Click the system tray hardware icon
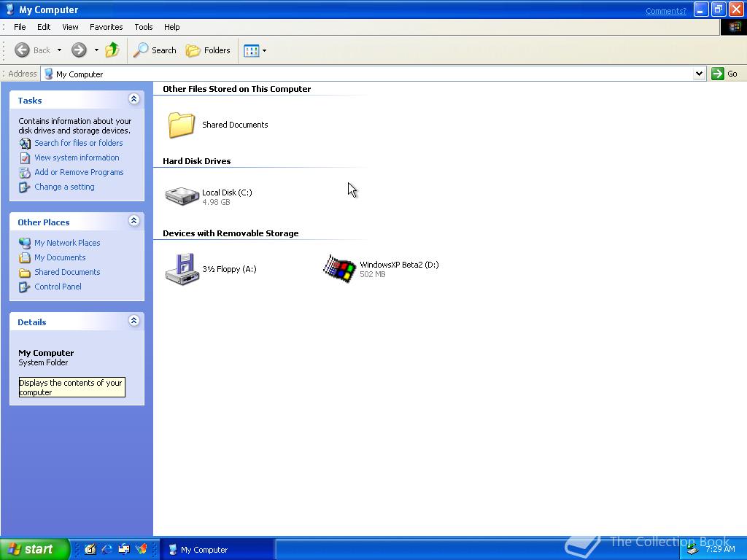The width and height of the screenshot is (747, 560). pyautogui.click(x=692, y=551)
